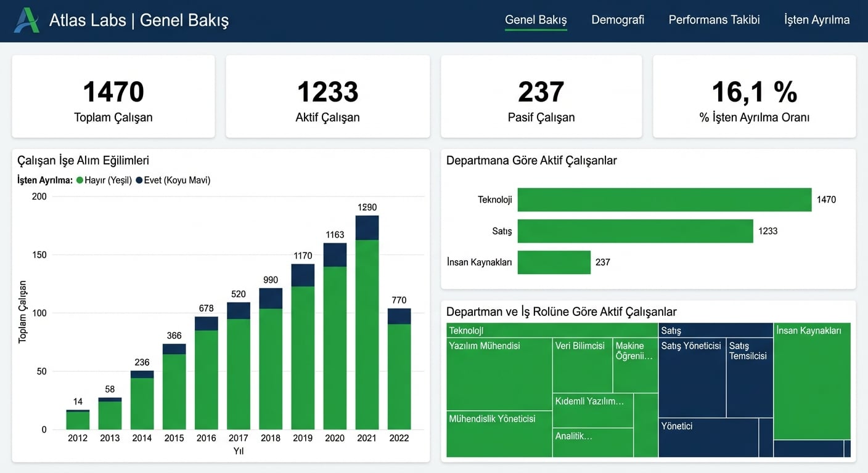Open the Toplam Çalışan 1470 card
The image size is (868, 473).
(113, 97)
